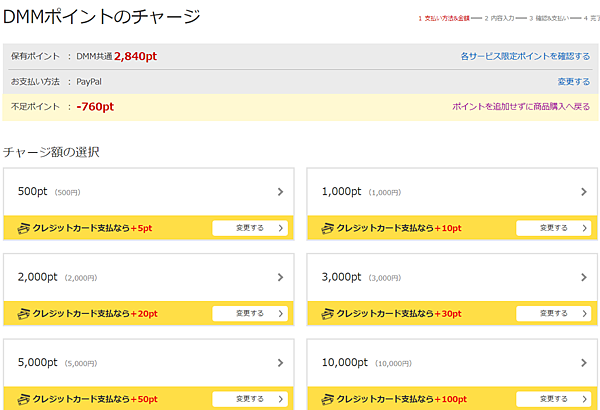
Task: Click 変更する button in the 5,000pt card
Action: 250,399
